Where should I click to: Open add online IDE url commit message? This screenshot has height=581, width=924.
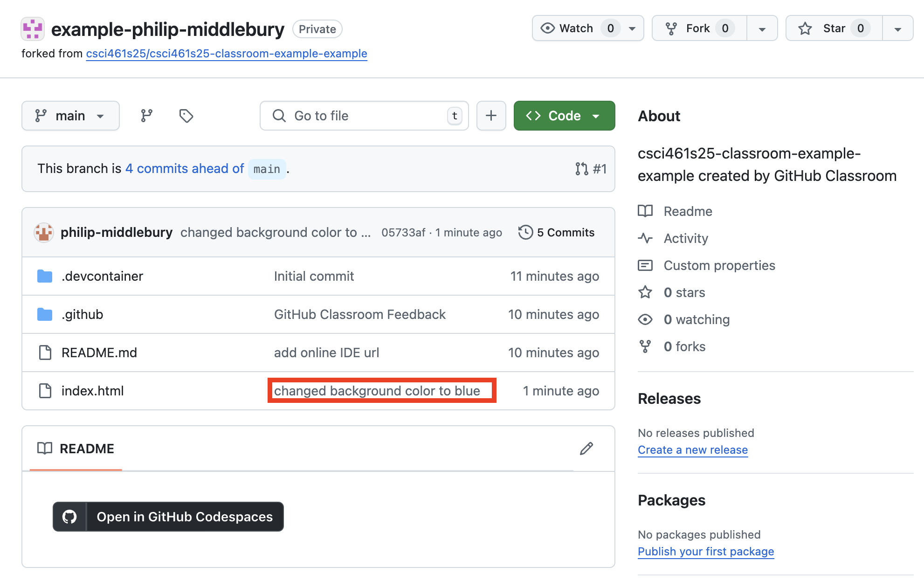pos(326,353)
